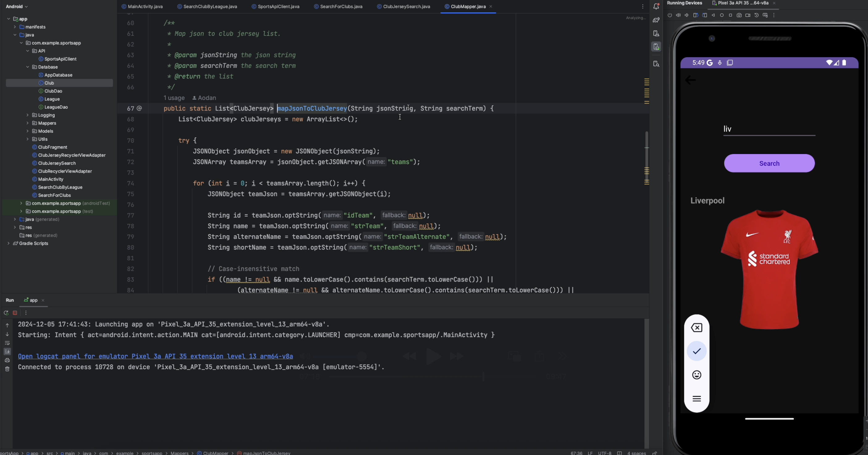Click the purple Search button in emulator
Viewport: 868px width, 455px height.
769,163
